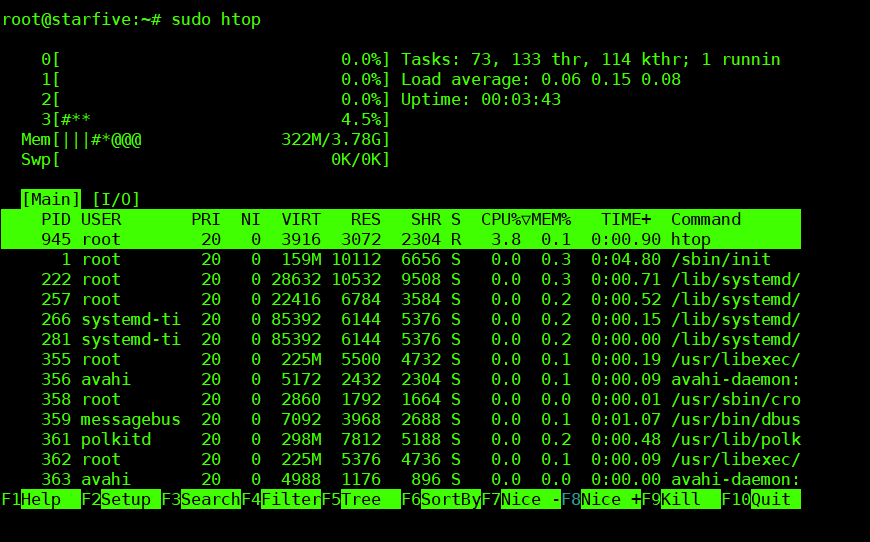Click the 0:01.07 TIME+ value

[626, 419]
